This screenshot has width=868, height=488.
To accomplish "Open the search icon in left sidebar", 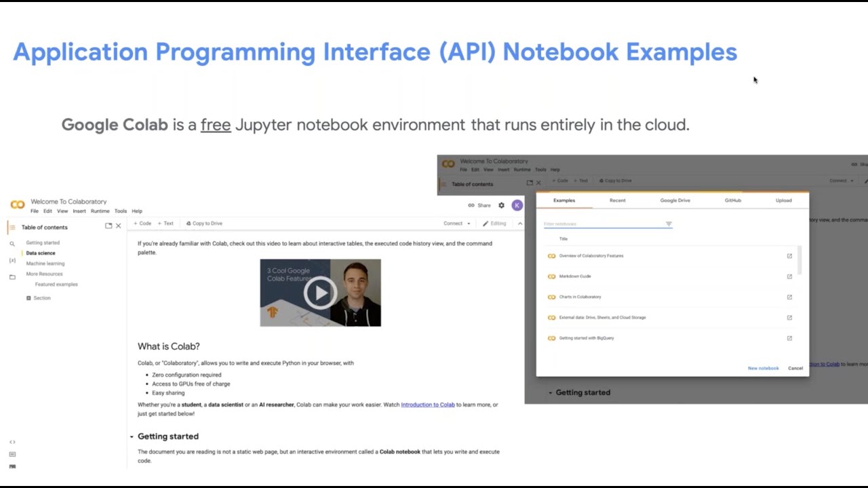I will point(12,243).
